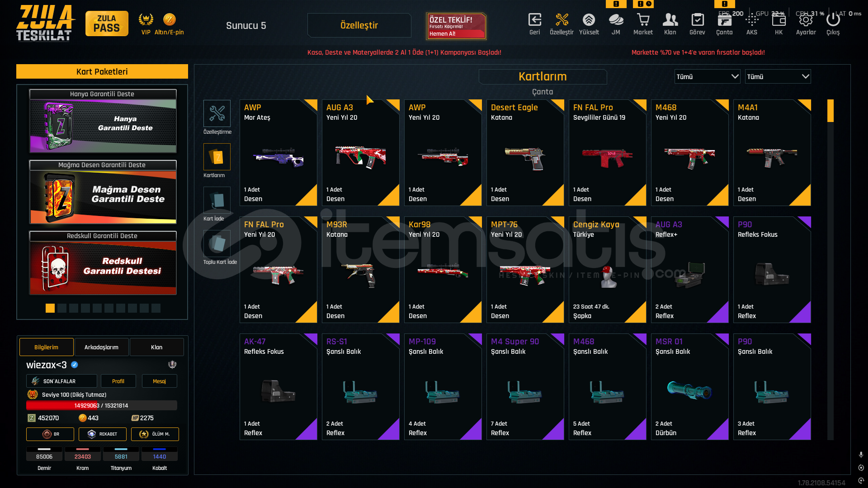Click the card list vertical scrollbar

830,270
